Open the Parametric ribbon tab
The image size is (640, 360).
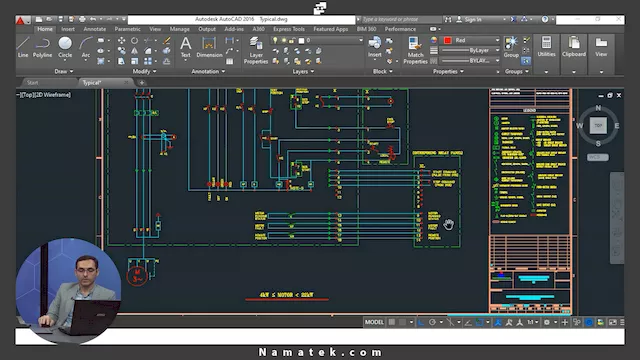pos(127,29)
